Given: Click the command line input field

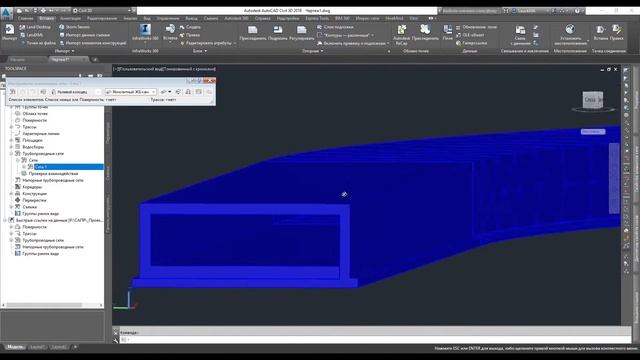Looking at the screenshot, I should 376,340.
